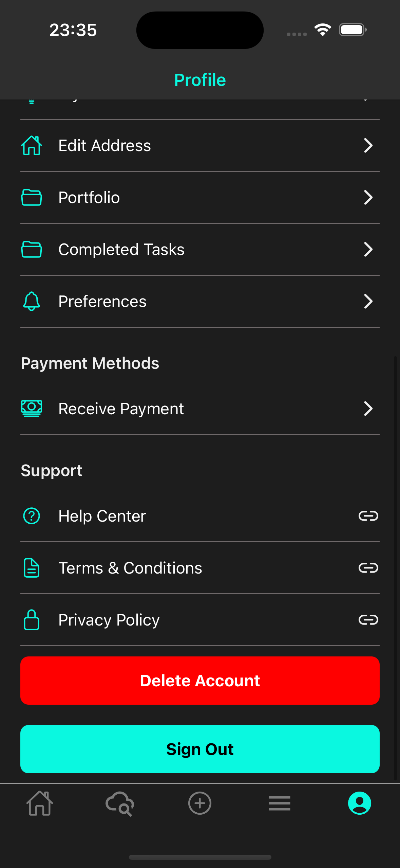Tap the Privacy Policy lock icon
400x868 pixels.
[32, 620]
